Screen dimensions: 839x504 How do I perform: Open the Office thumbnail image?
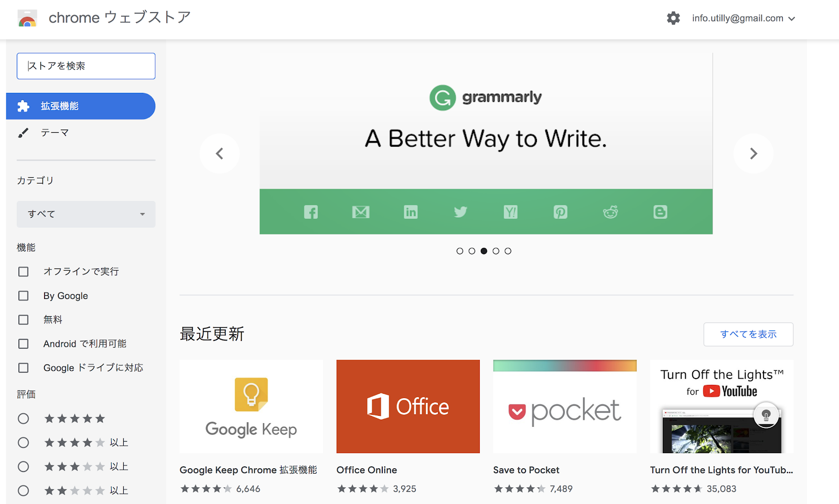(x=408, y=406)
